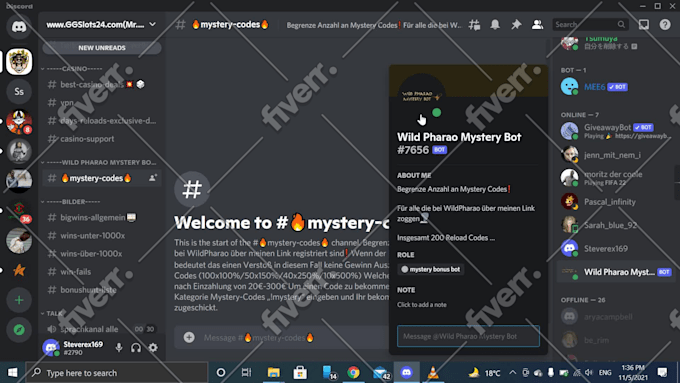This screenshot has width=680, height=383.
Task: Select jenn_mit_nem_i member
Action: pyautogui.click(x=616, y=154)
